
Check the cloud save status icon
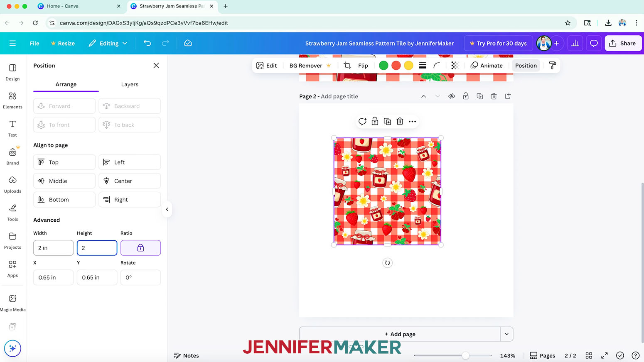pyautogui.click(x=188, y=43)
